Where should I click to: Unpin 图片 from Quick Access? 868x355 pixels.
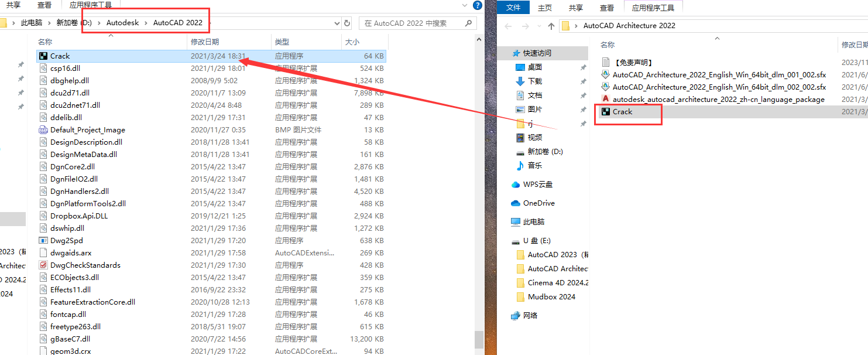[583, 109]
